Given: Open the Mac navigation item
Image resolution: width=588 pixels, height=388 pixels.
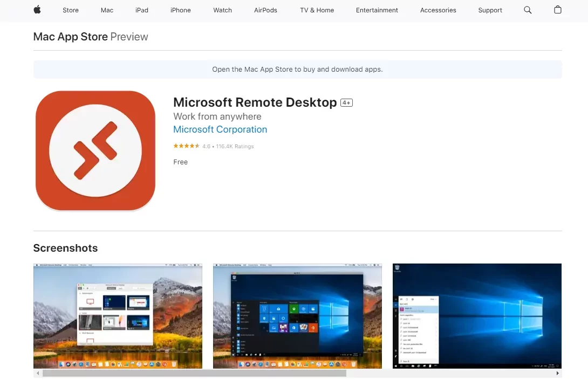Looking at the screenshot, I should pyautogui.click(x=107, y=10).
